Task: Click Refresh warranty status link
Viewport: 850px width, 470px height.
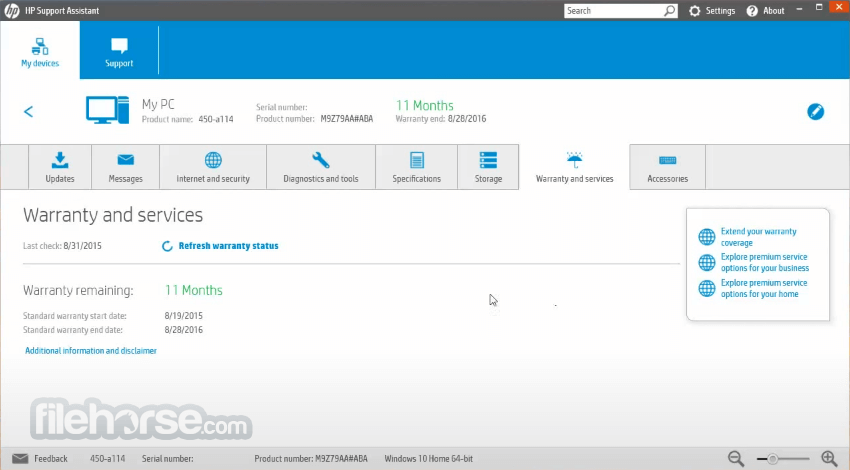Action: point(228,246)
